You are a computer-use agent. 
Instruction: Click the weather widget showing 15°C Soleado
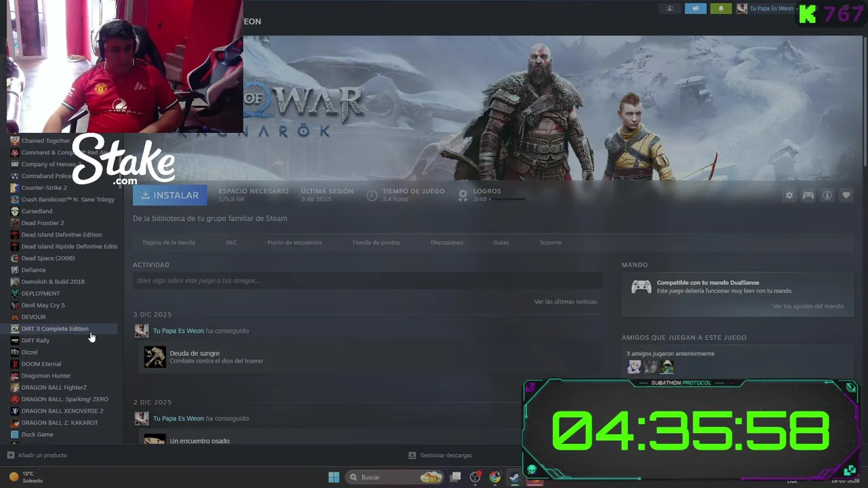26,477
